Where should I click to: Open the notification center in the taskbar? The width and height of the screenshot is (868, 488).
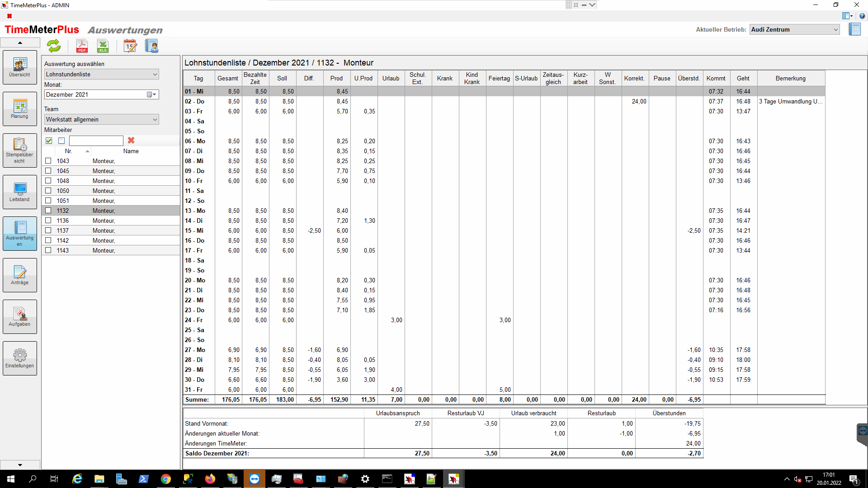[854, 479]
